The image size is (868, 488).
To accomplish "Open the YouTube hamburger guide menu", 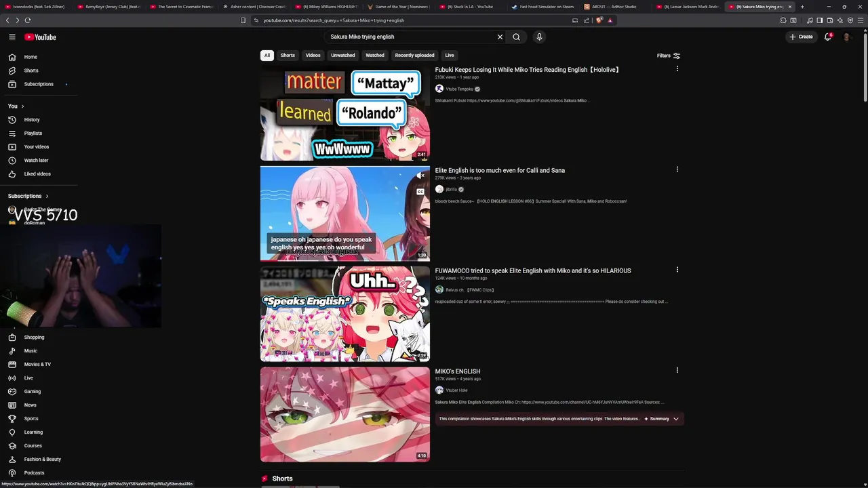I will coord(12,37).
